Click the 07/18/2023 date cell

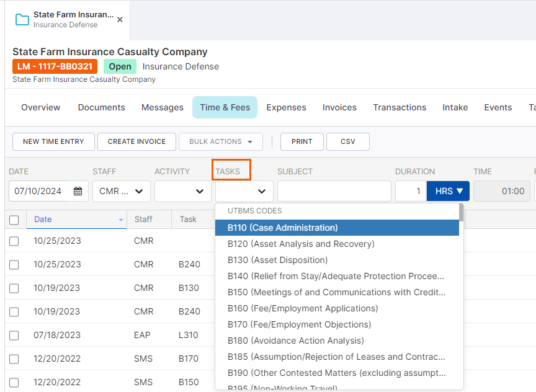coord(57,335)
